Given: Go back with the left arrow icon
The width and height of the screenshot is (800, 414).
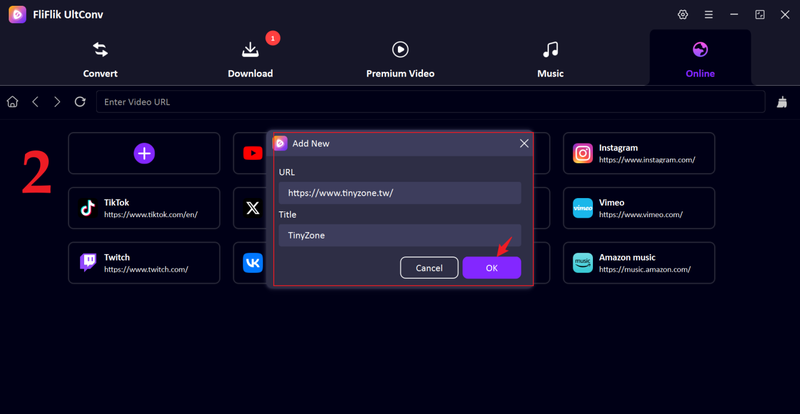Looking at the screenshot, I should pos(35,102).
